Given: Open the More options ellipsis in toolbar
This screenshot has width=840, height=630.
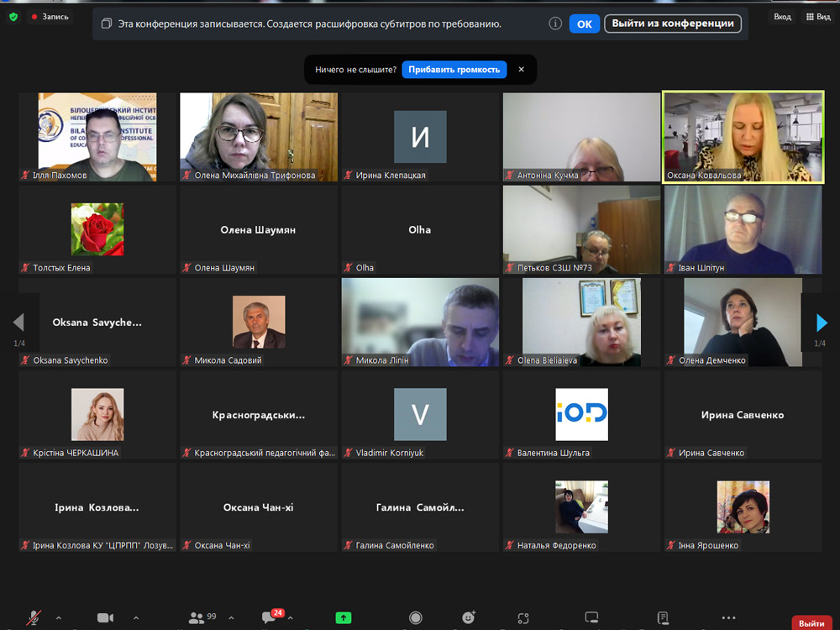Looking at the screenshot, I should click(728, 618).
